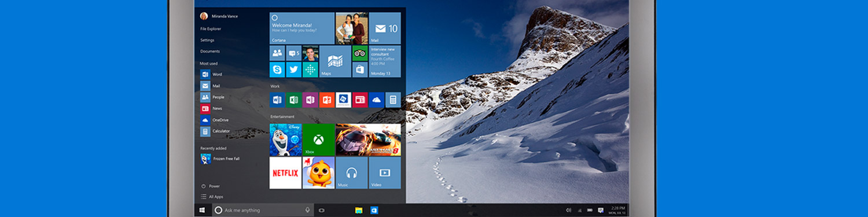Open the white tile in Work group
The height and width of the screenshot is (217, 868).
(x=344, y=100)
